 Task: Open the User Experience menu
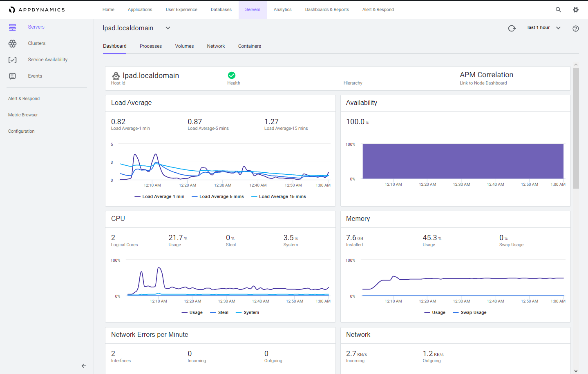[x=181, y=10]
